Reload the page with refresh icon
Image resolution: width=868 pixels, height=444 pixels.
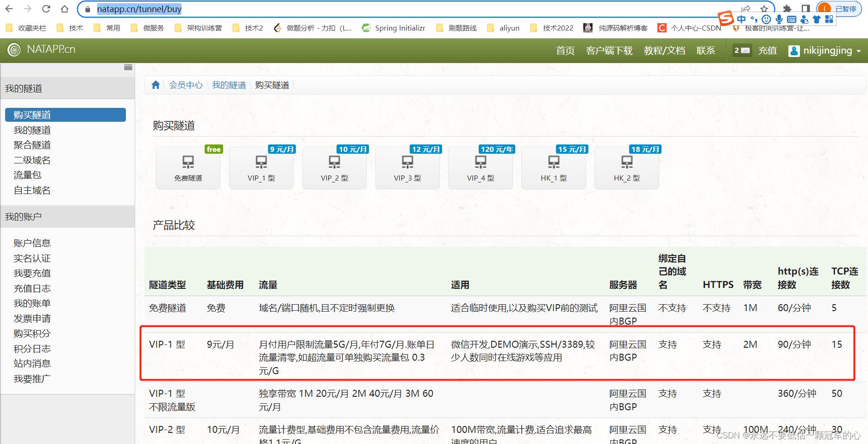click(x=46, y=9)
